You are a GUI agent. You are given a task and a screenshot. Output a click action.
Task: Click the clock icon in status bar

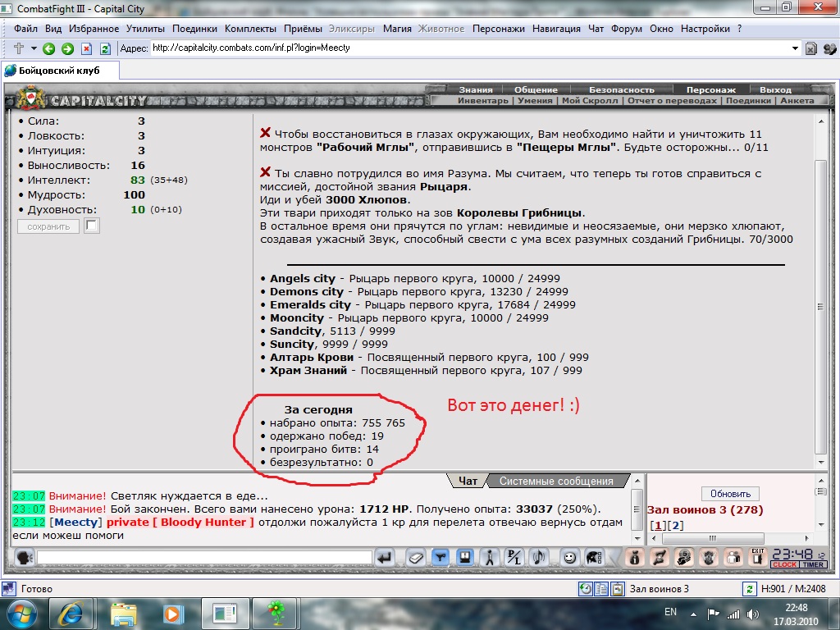point(586,589)
